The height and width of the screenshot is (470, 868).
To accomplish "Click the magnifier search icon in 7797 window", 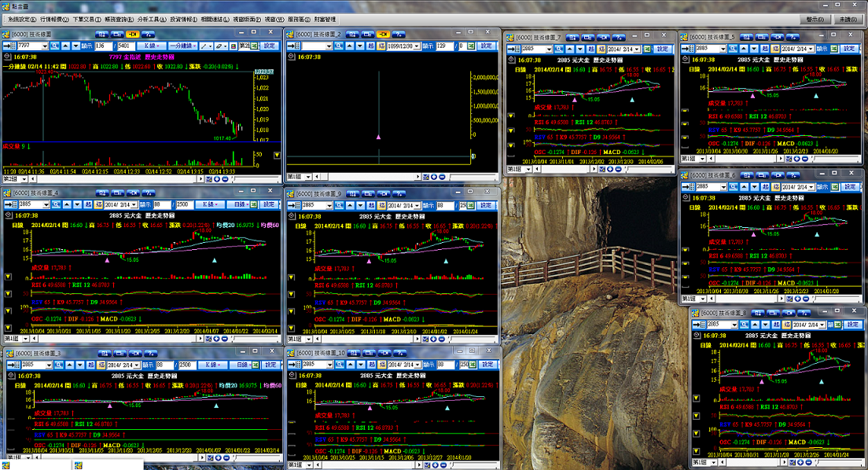I will click(x=55, y=46).
